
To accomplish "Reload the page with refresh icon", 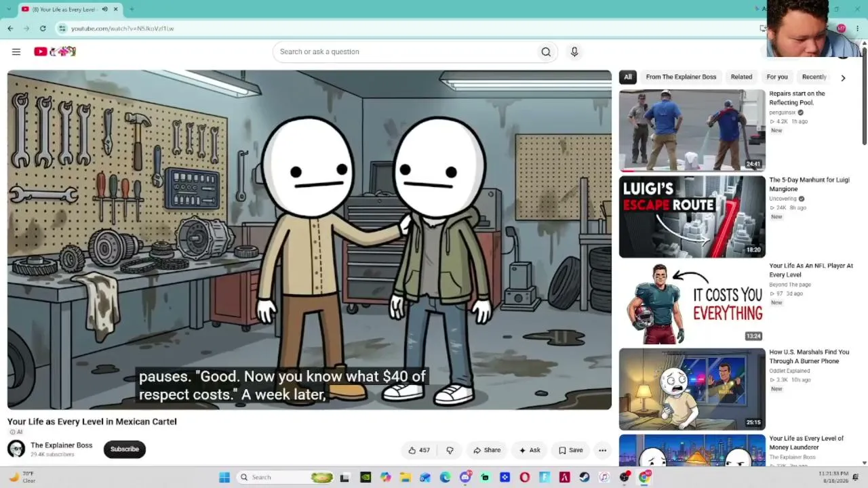I will coord(43,28).
